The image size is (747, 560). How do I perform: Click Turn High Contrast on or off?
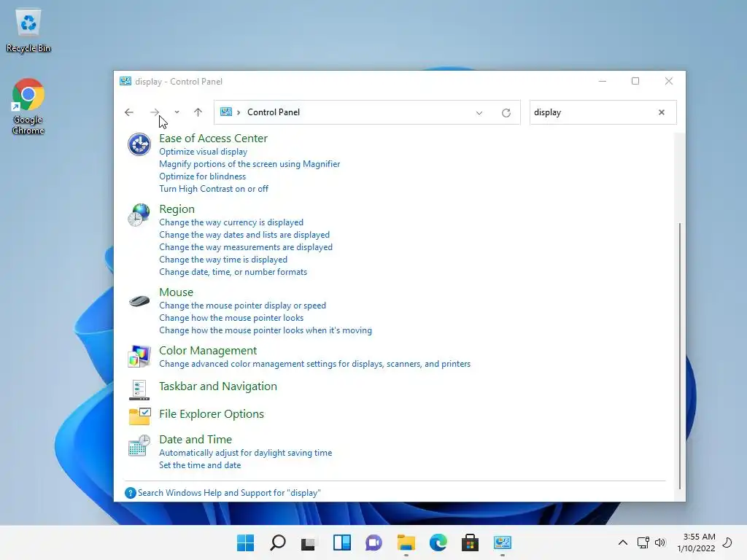pos(214,189)
